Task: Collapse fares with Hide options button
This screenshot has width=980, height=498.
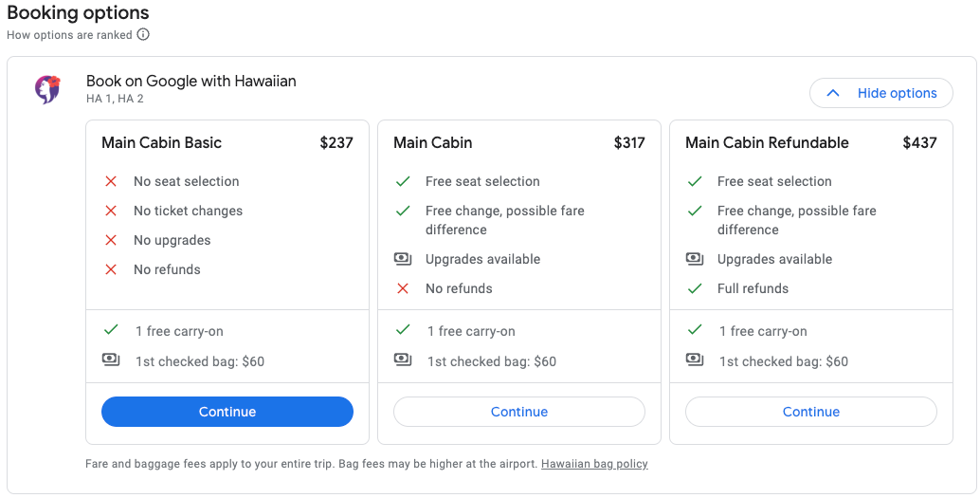Action: 881,93
